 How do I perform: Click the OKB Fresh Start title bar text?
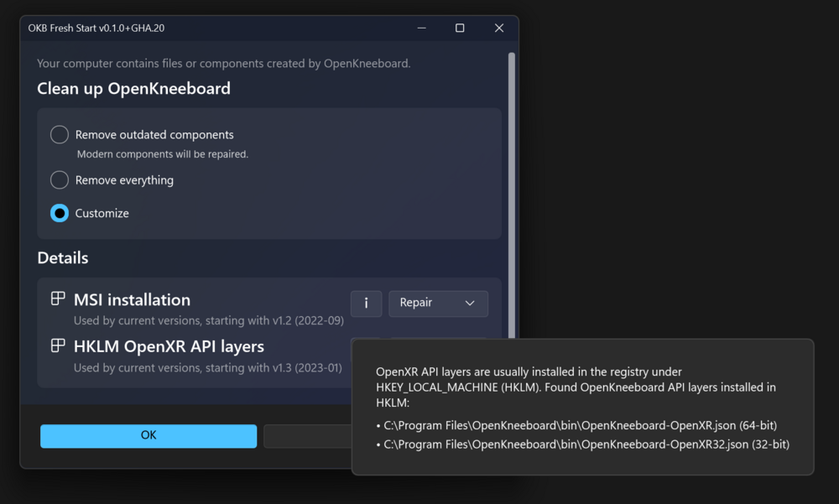(x=96, y=28)
